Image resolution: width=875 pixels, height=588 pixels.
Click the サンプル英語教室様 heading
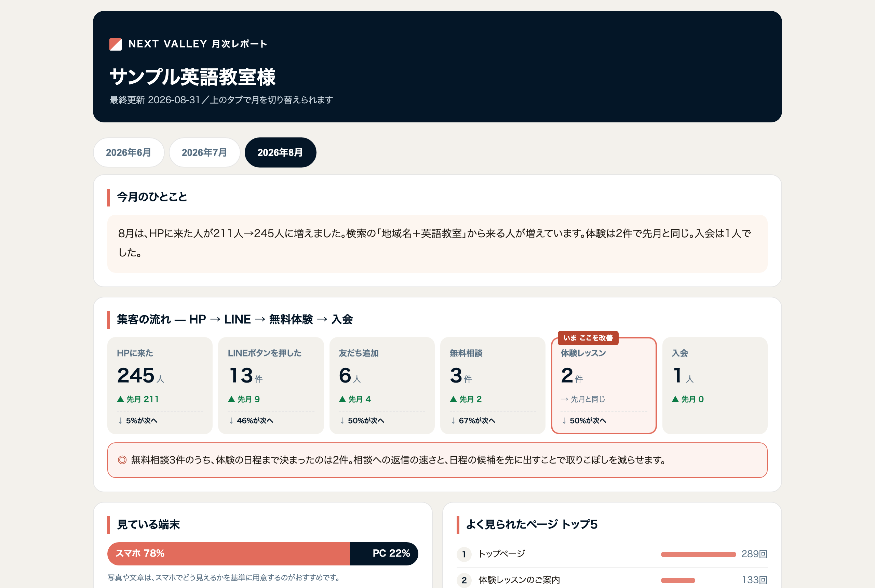pos(192,77)
